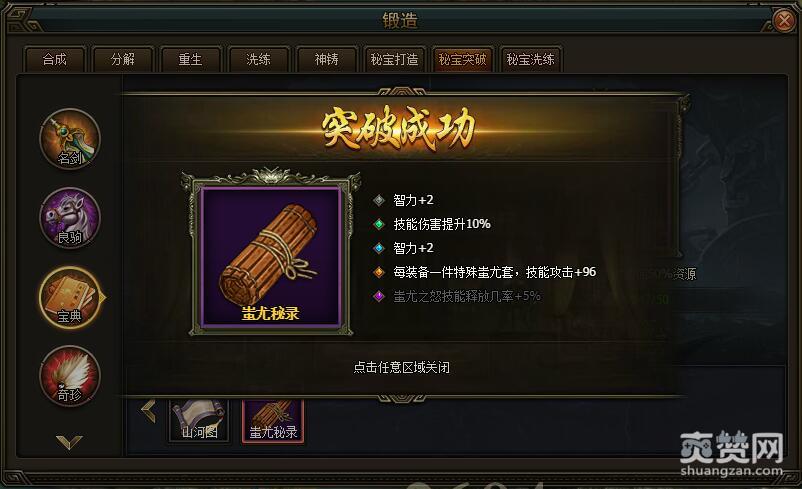Click the left arrow beside the item list

point(149,412)
